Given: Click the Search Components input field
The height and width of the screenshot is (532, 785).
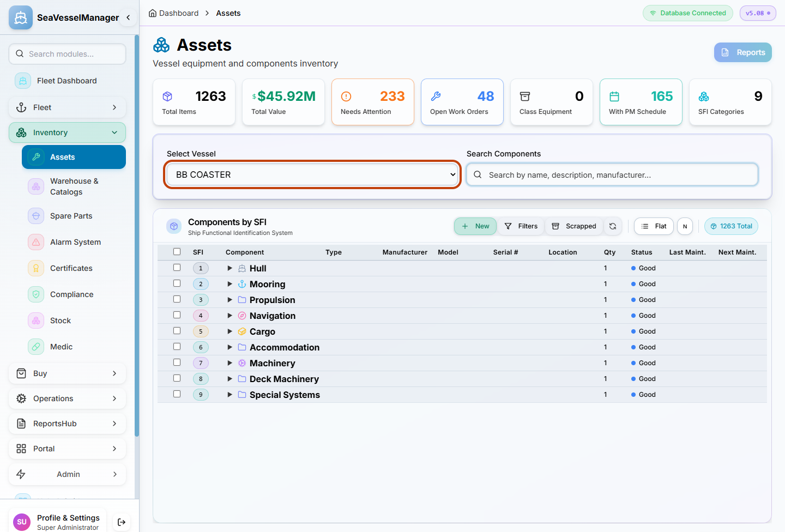Looking at the screenshot, I should coord(612,174).
